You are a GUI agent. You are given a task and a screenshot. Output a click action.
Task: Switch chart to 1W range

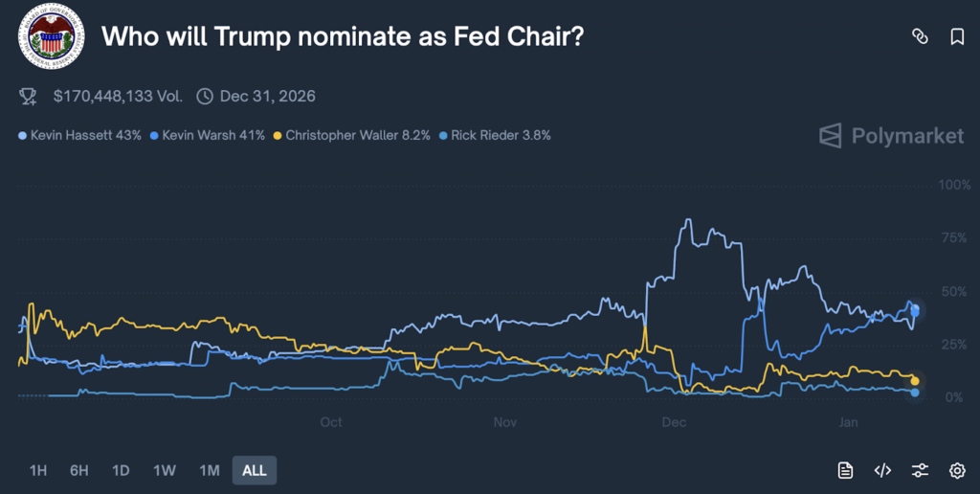165,470
